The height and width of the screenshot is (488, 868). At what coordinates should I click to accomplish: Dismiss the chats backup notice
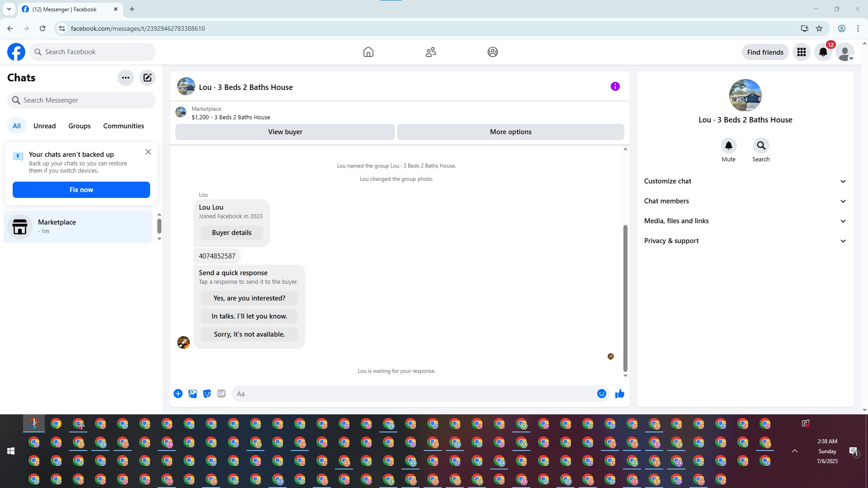(x=148, y=152)
